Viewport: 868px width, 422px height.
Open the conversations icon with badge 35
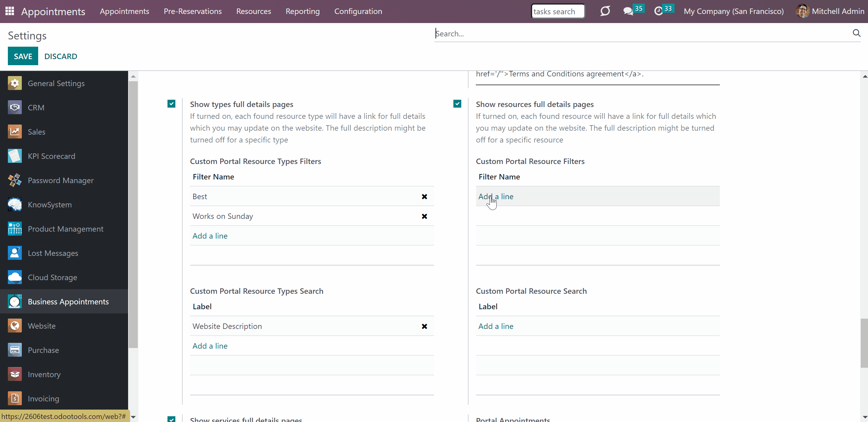628,11
